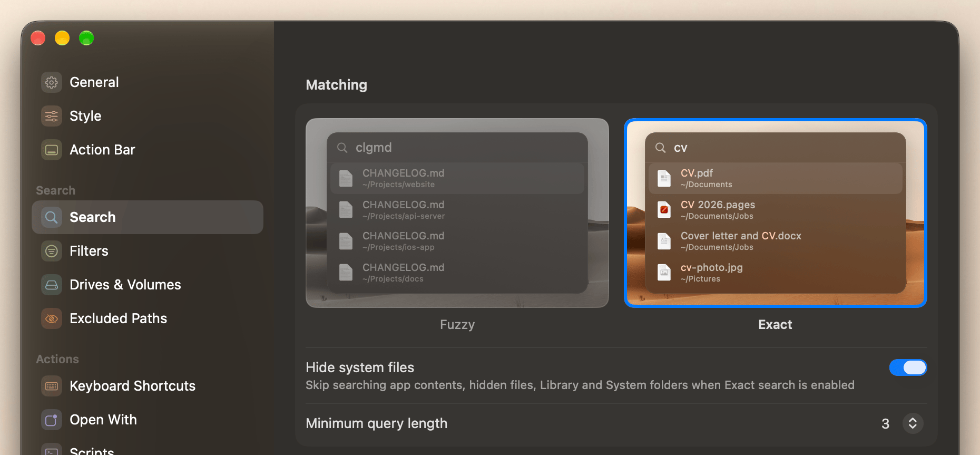Go to the Style settings section

point(148,116)
